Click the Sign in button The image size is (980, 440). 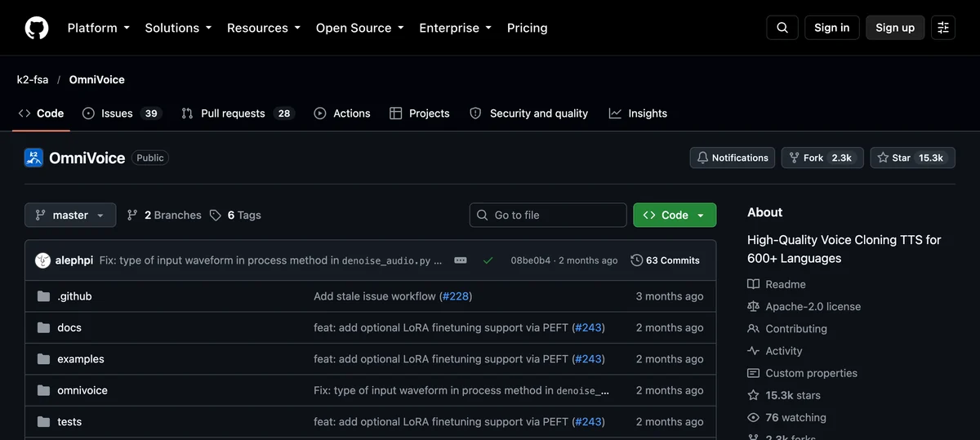tap(832, 28)
